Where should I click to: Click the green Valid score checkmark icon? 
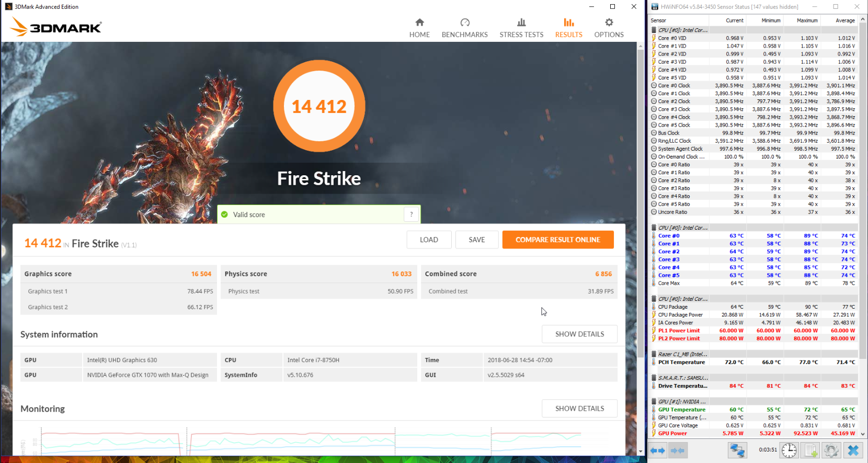[x=224, y=214]
